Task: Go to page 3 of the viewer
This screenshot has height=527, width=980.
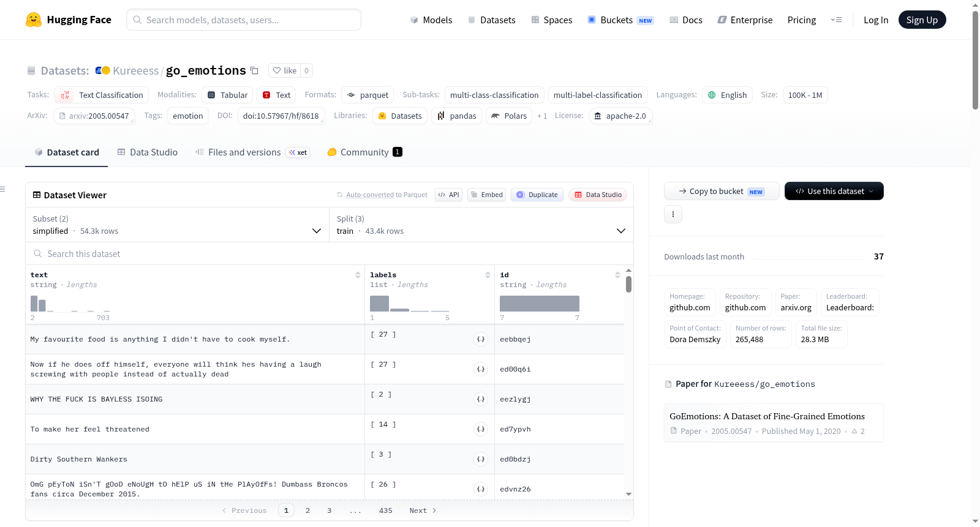Action: [329, 510]
